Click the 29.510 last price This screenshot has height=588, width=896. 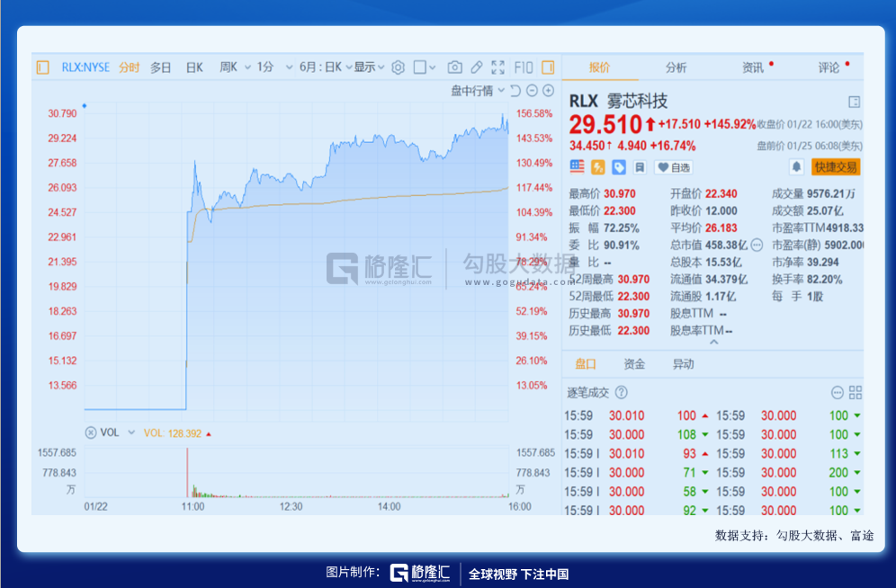click(605, 124)
